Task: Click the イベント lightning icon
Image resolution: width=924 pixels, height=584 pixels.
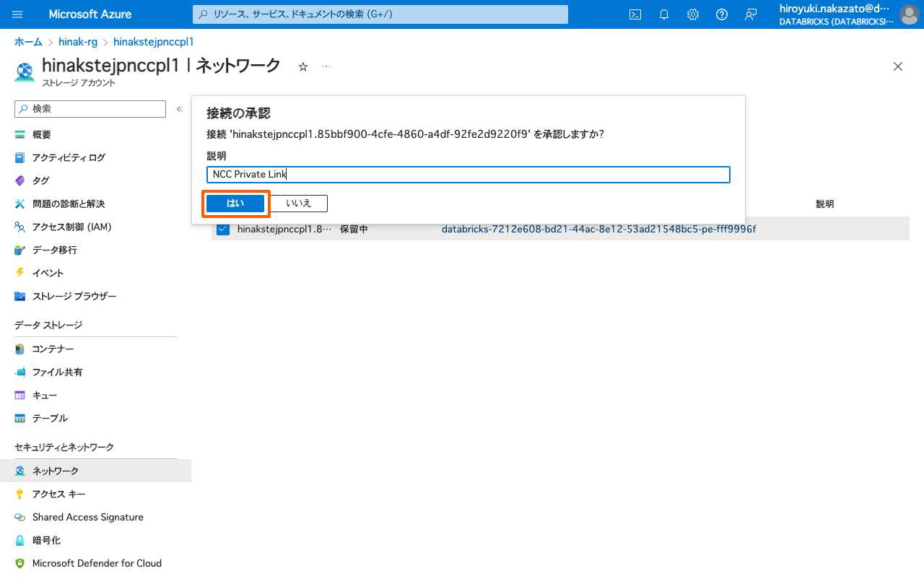Action: [x=20, y=274]
